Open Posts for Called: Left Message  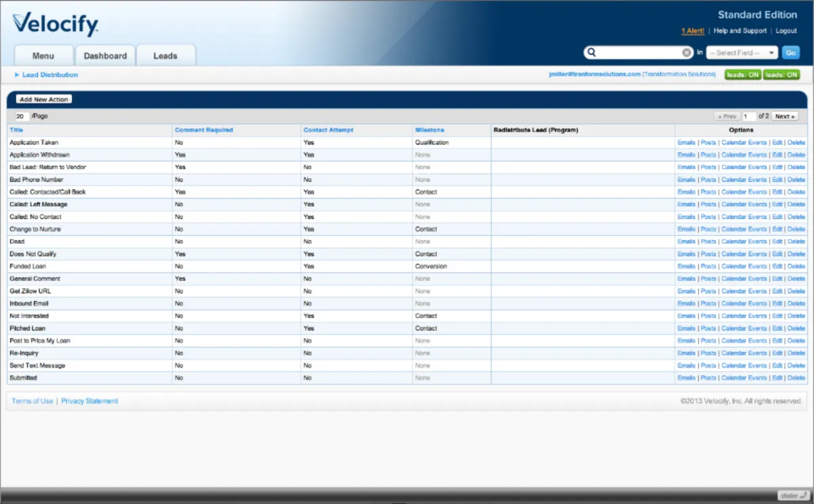pyautogui.click(x=708, y=204)
